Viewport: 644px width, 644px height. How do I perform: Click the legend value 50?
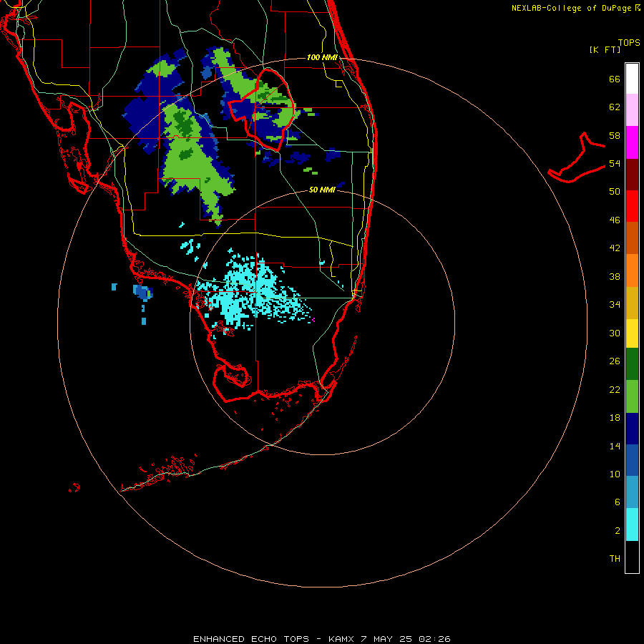615,192
